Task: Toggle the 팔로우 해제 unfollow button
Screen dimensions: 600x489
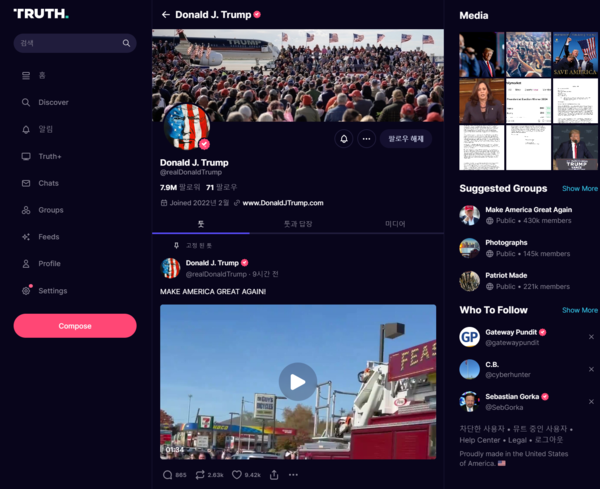Action: (406, 139)
